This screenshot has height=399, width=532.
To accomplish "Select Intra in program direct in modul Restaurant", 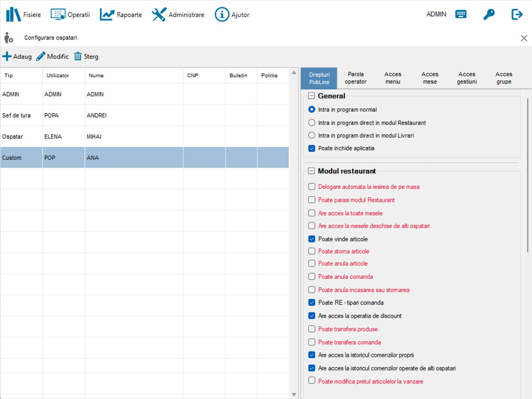I will 312,123.
